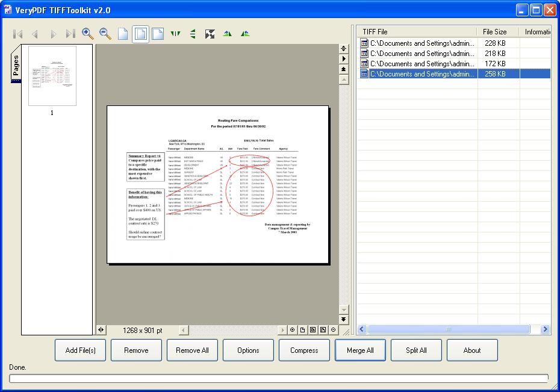Click the flip horizontal green arrows icon
This screenshot has height=392, width=560.
[x=175, y=34]
